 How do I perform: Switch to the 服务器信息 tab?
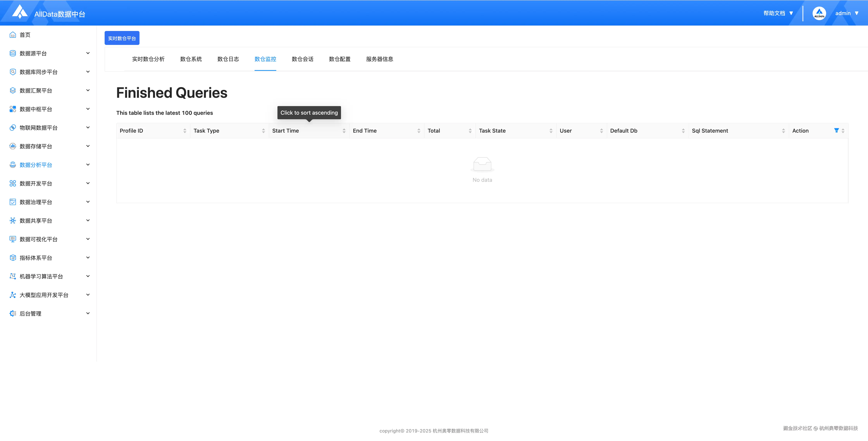[379, 59]
